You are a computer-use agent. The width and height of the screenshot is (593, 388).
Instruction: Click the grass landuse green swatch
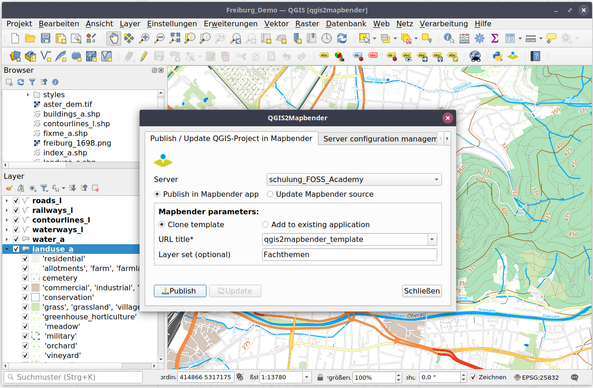tap(36, 307)
